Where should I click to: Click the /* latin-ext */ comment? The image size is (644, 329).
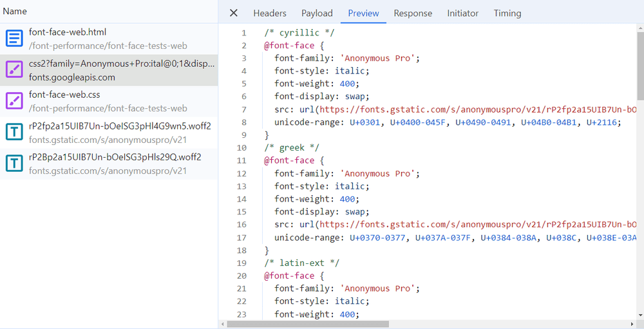pyautogui.click(x=302, y=263)
